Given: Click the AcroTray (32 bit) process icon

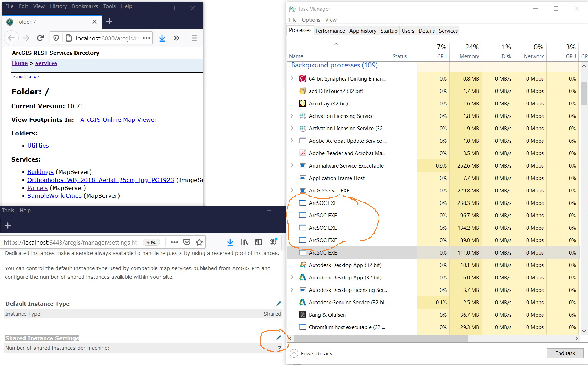Looking at the screenshot, I should (x=303, y=104).
